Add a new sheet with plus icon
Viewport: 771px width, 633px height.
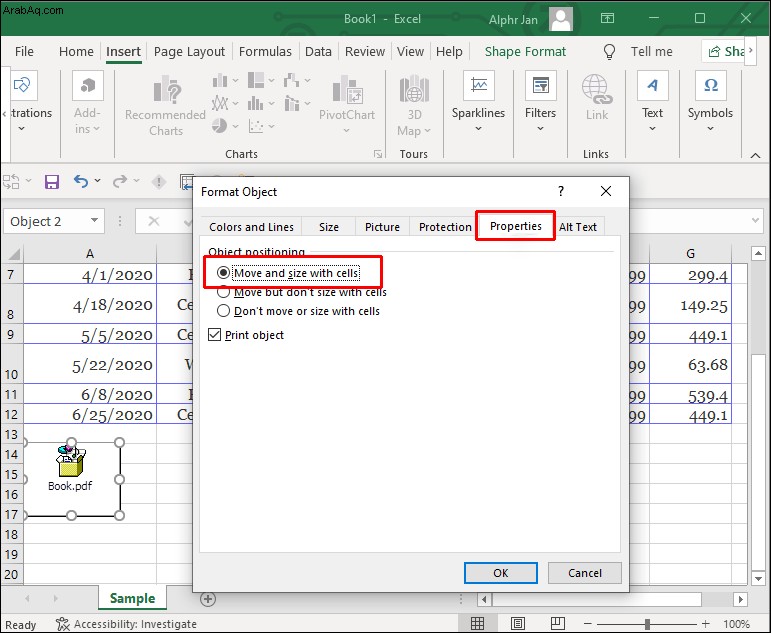coord(208,599)
